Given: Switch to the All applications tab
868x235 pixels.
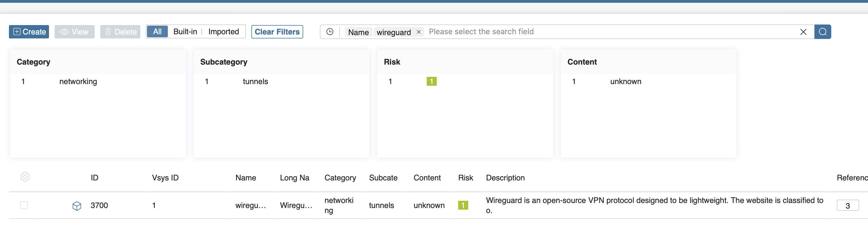Looking at the screenshot, I should pos(157,32).
